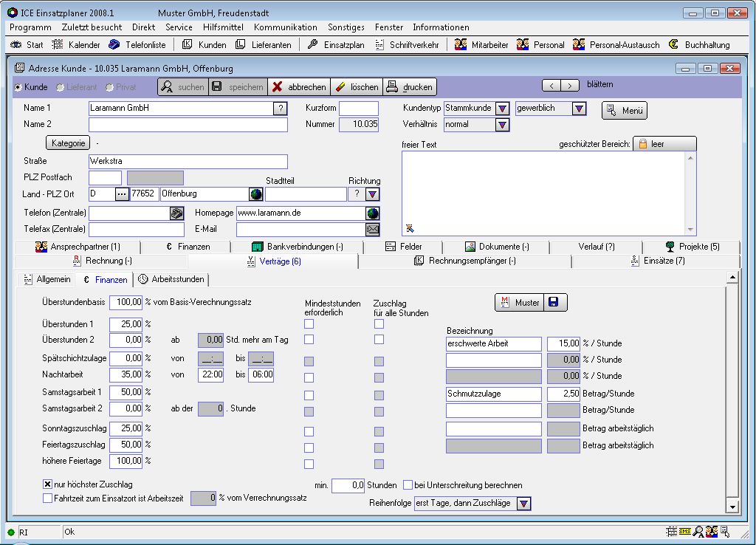756x545 pixels.
Task: Check 'bei Unterschreitung berechnen' checkbox
Action: (x=408, y=485)
